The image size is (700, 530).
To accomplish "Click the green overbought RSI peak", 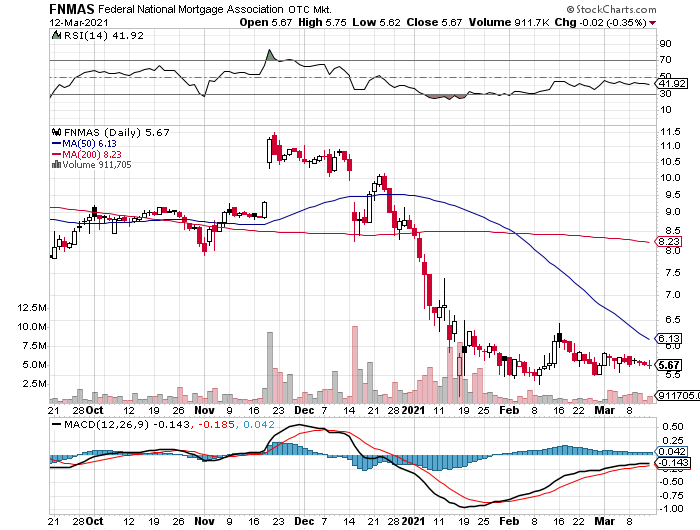I will click(270, 55).
